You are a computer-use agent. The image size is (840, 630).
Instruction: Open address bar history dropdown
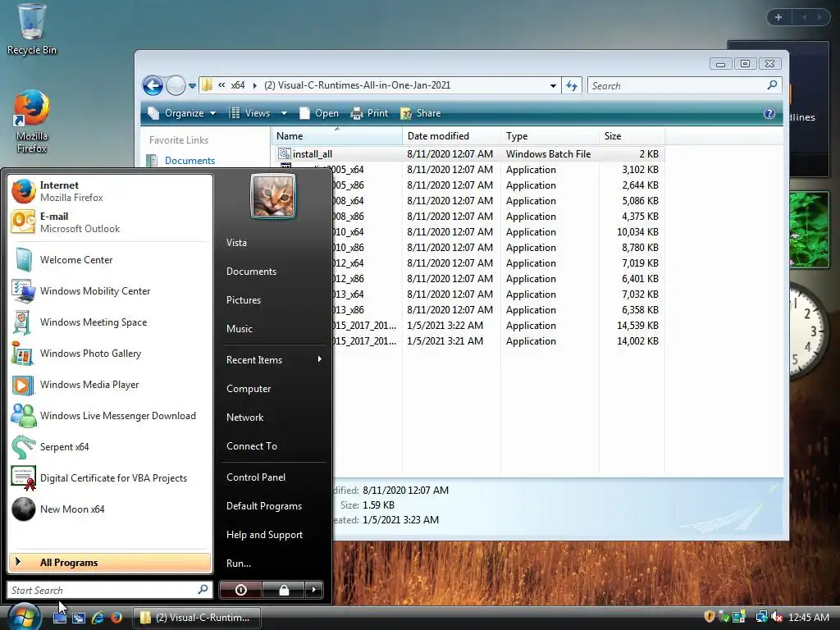point(553,85)
